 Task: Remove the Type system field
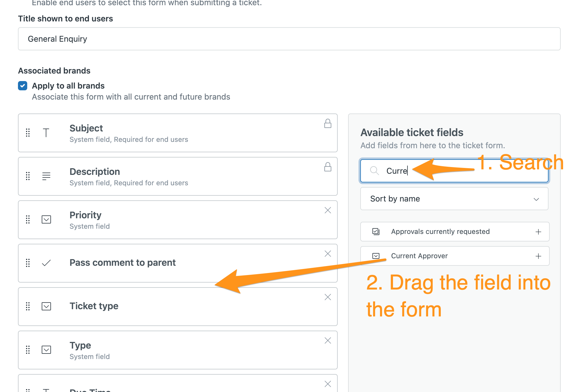click(328, 340)
